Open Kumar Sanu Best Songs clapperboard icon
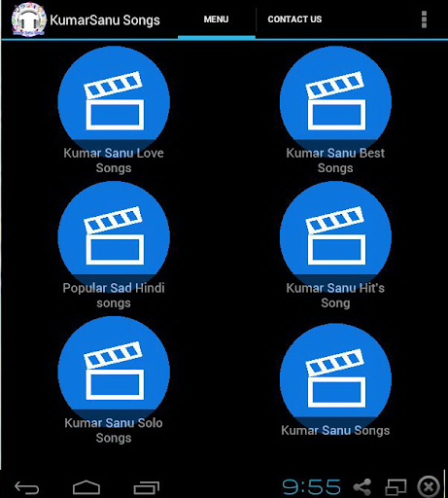Image resolution: width=448 pixels, height=498 pixels. click(x=335, y=101)
